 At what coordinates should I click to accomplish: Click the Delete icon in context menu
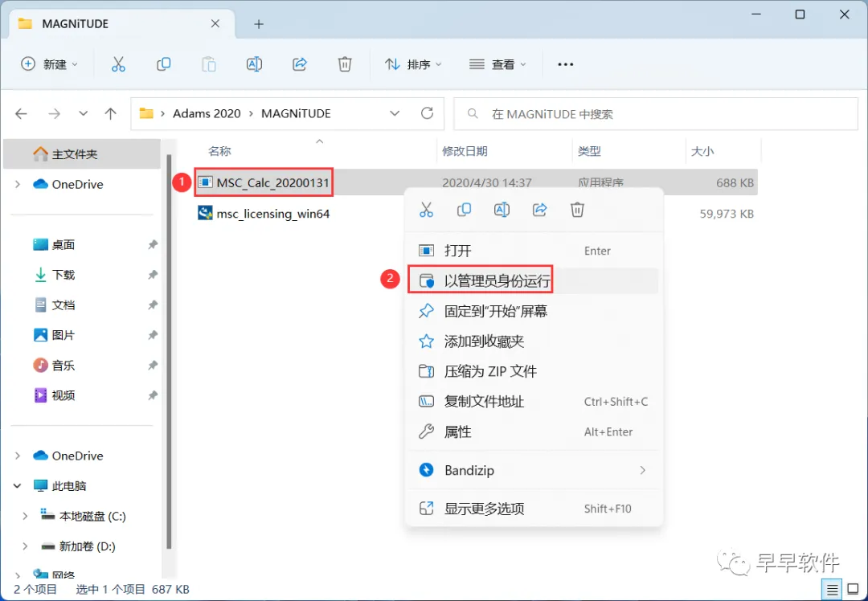click(x=577, y=210)
